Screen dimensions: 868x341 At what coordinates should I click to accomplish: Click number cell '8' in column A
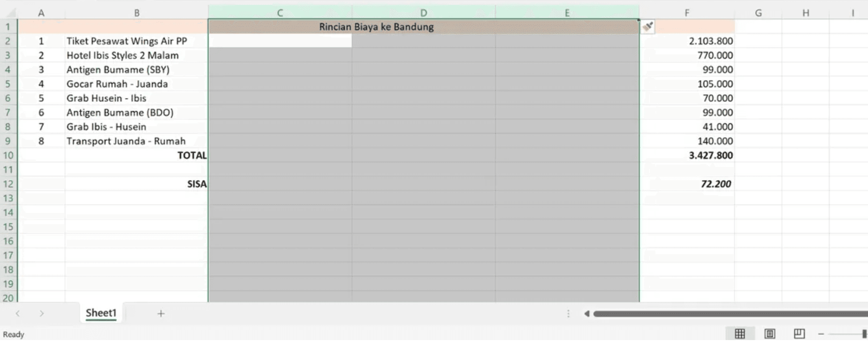pos(41,141)
